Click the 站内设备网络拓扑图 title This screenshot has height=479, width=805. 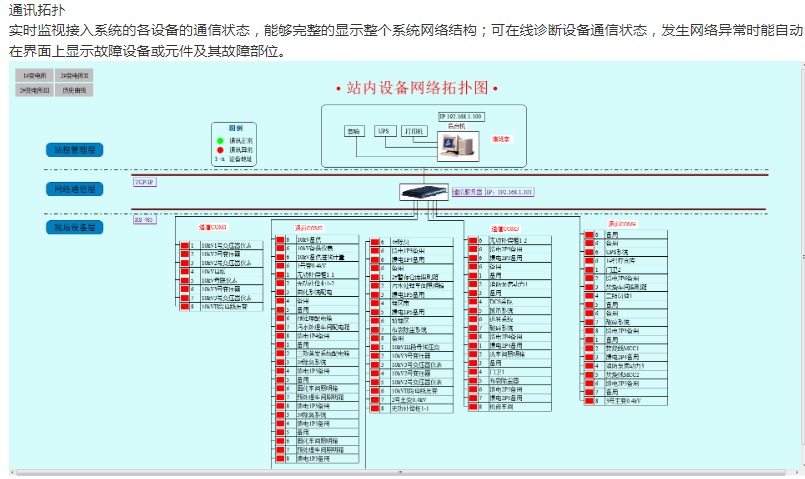[417, 88]
